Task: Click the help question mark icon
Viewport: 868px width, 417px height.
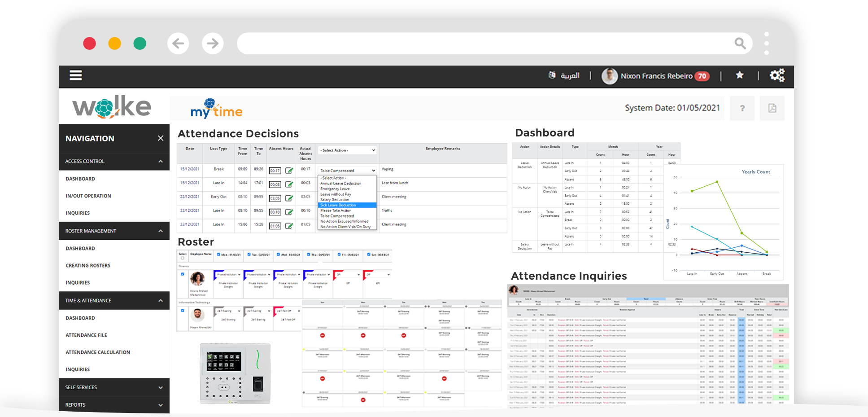Action: coord(742,108)
